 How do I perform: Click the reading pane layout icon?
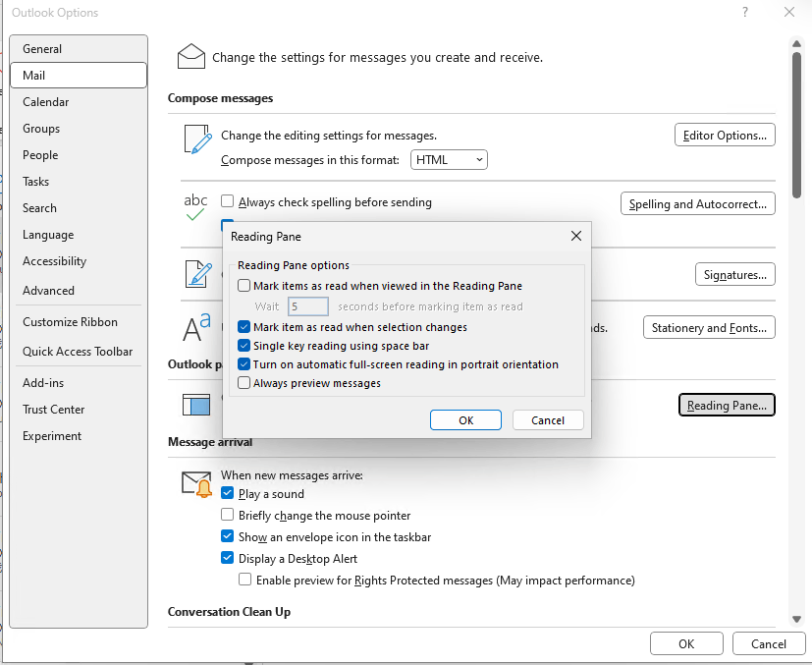[x=196, y=405]
